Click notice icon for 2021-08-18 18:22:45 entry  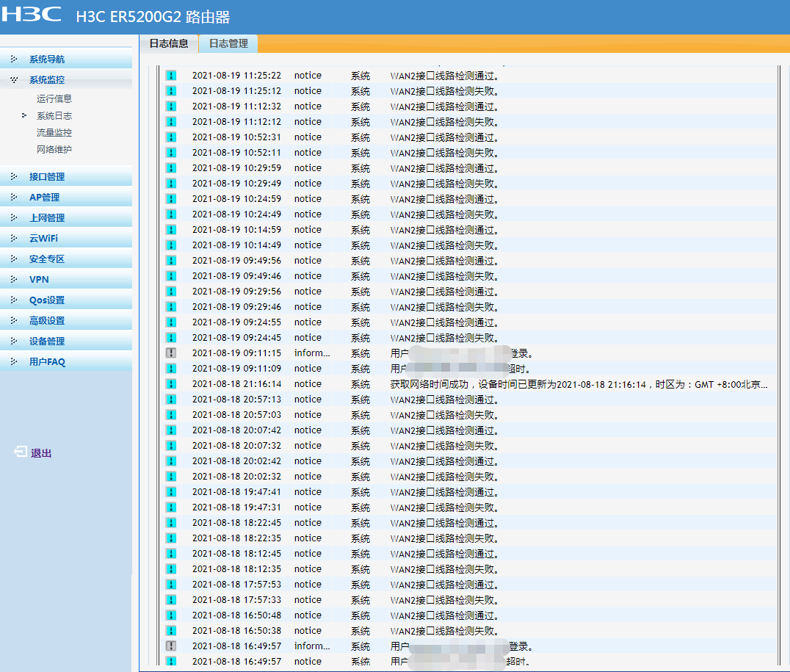point(171,523)
